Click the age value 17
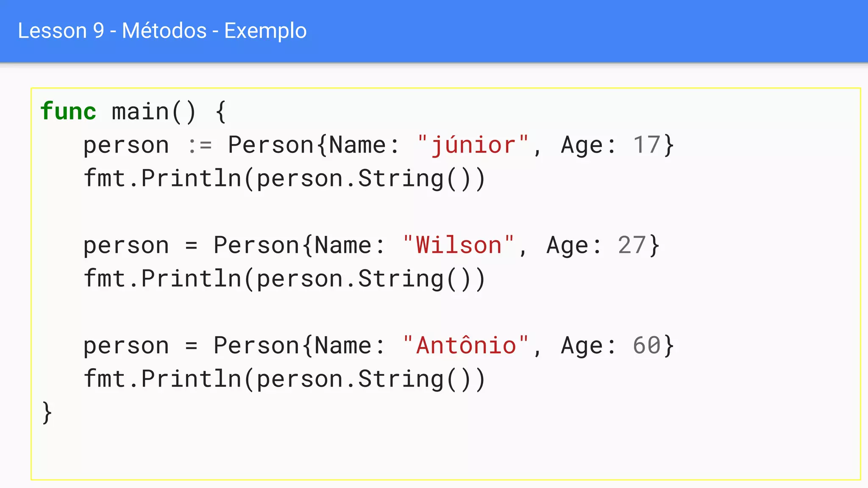 pyautogui.click(x=646, y=145)
